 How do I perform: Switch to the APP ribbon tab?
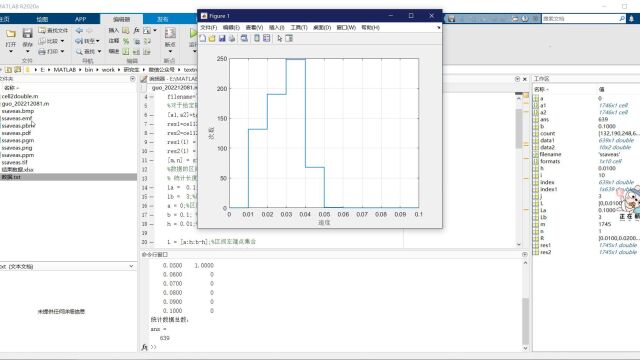80,19
